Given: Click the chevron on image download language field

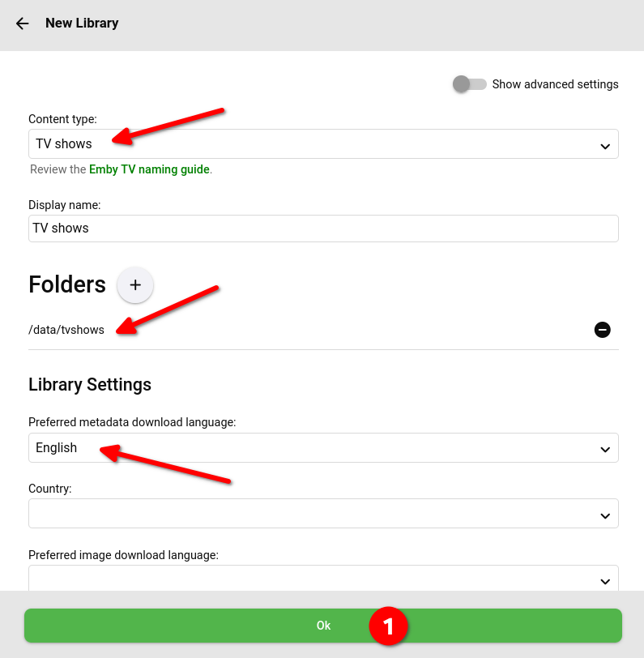Looking at the screenshot, I should [x=605, y=582].
